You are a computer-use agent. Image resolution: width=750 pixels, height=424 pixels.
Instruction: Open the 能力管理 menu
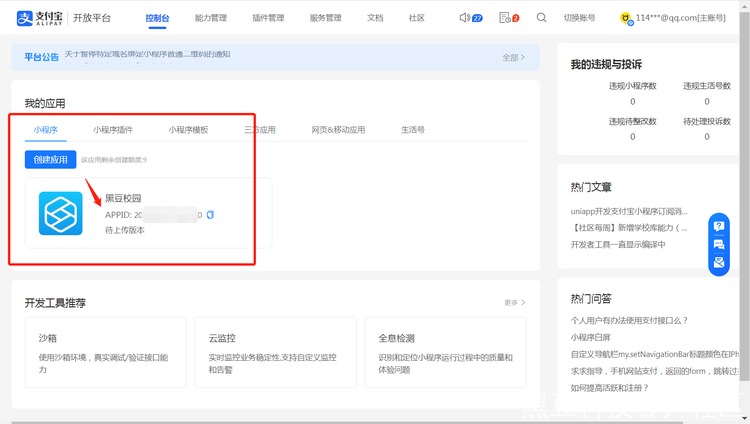point(211,18)
